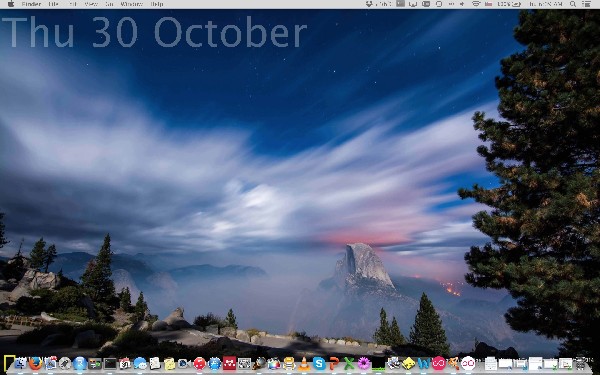Open the Apple menu

tap(11, 4)
